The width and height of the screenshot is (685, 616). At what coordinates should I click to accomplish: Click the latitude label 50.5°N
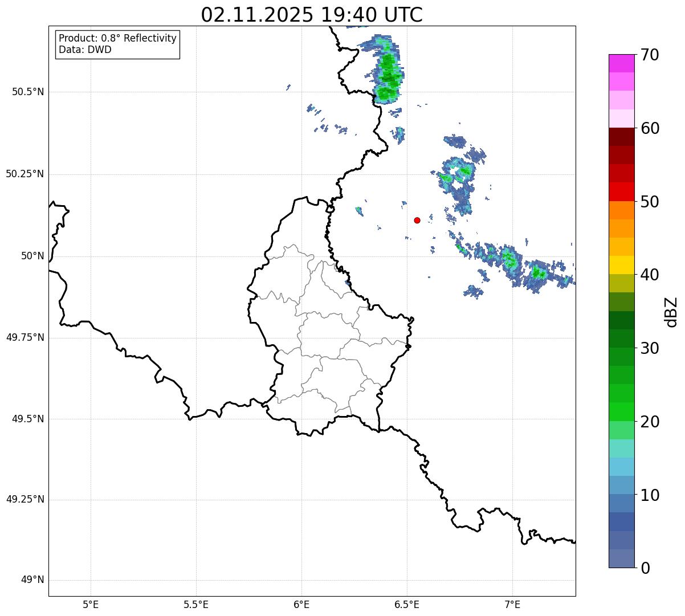point(28,92)
